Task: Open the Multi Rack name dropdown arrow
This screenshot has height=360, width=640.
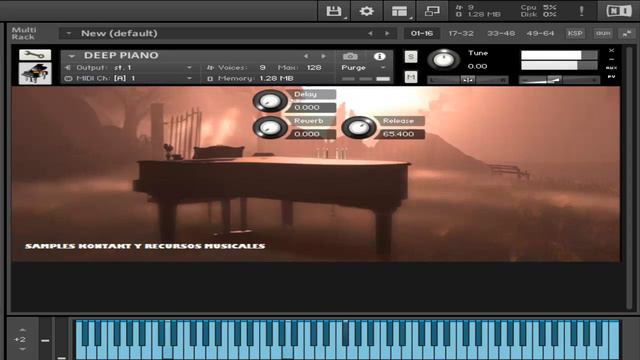Action: pos(69,33)
